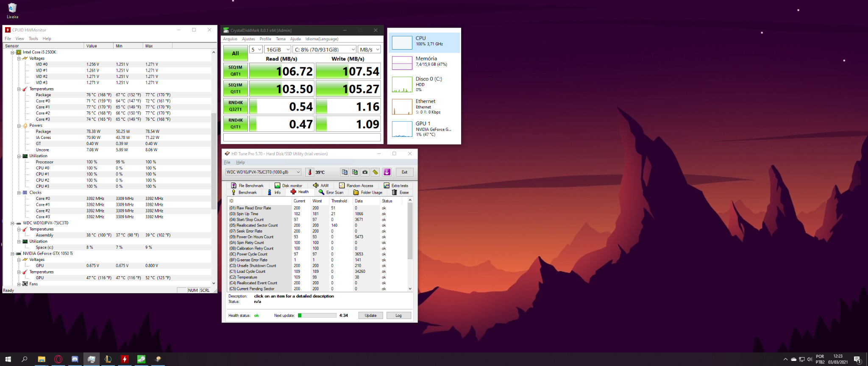Image resolution: width=868 pixels, height=366 pixels.
Task: Open the Idioma(Language) menu in CrystalDiskMark
Action: pos(322,39)
